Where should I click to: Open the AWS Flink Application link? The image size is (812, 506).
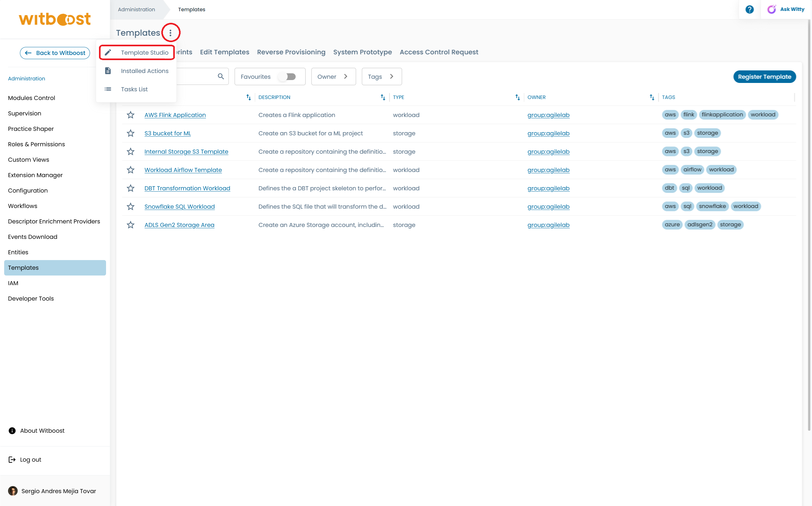tap(175, 115)
